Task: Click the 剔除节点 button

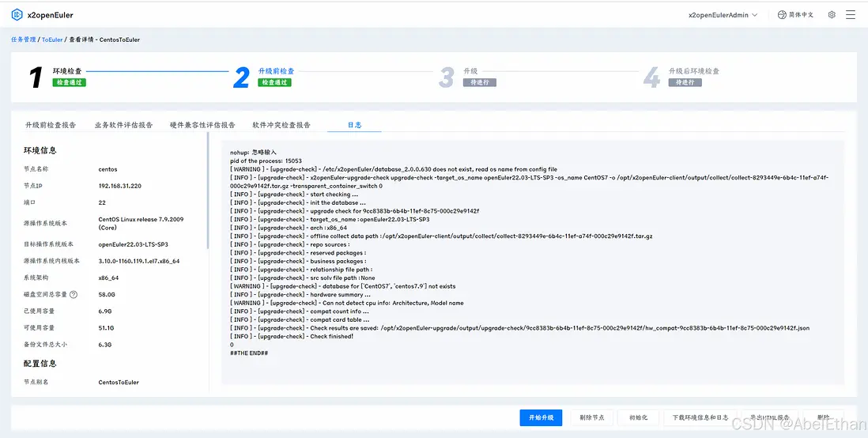Action: click(592, 417)
